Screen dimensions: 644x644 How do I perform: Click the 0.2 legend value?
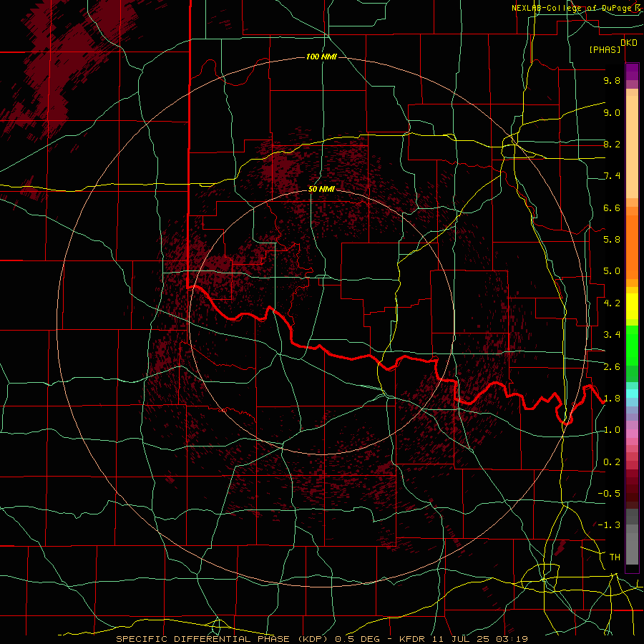point(612,462)
